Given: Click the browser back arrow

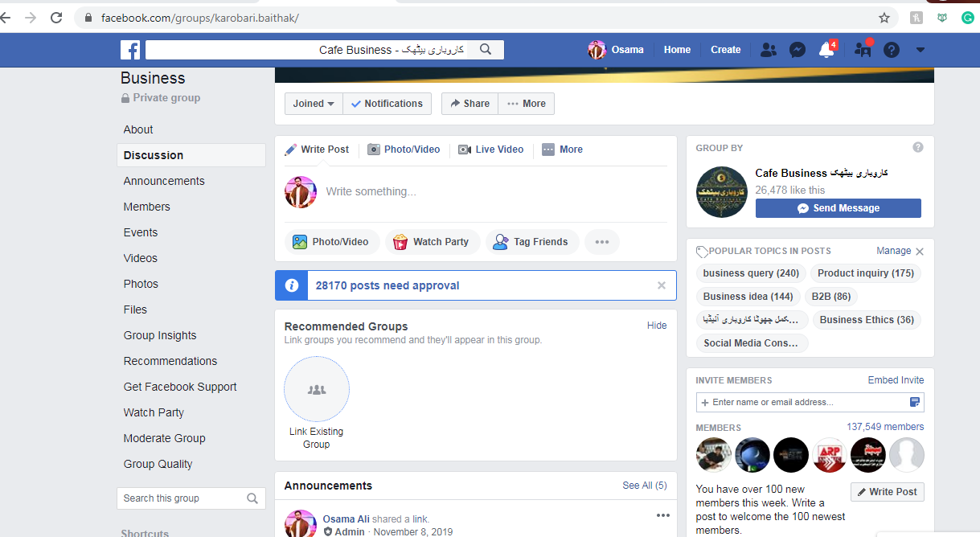Looking at the screenshot, I should 6,18.
